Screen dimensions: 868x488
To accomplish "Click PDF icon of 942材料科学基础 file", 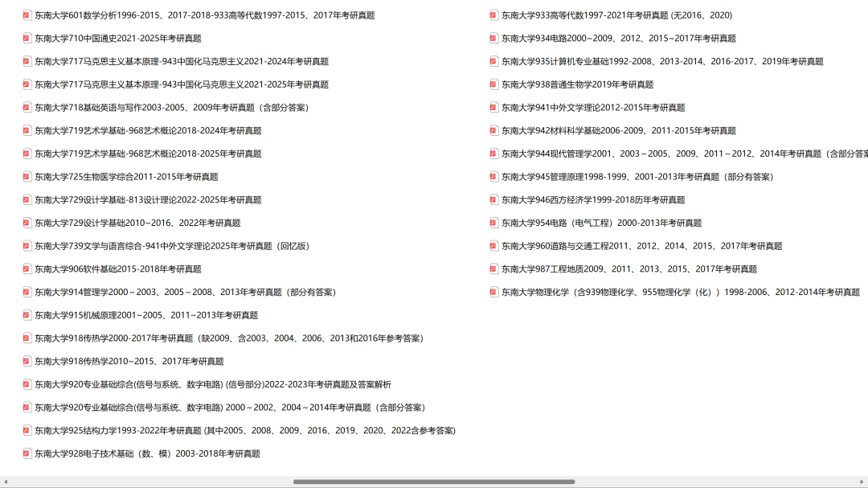I will [493, 131].
